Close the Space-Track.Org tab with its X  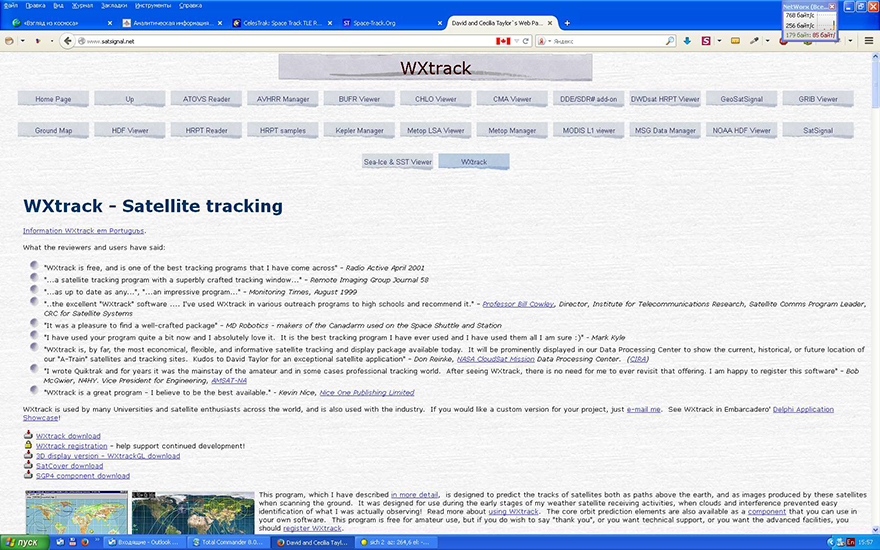point(440,23)
